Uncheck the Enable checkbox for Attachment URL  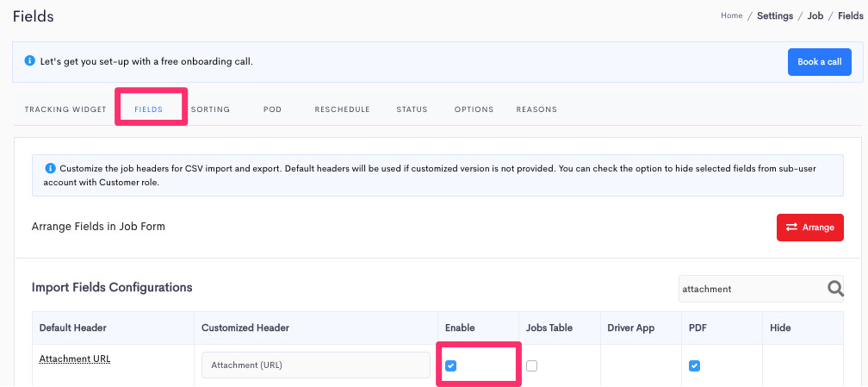450,365
